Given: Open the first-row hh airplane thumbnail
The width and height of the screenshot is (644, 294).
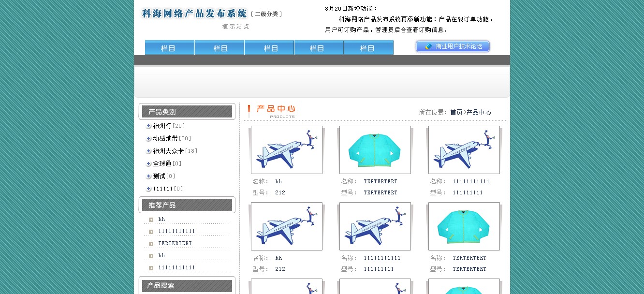Looking at the screenshot, I should coord(287,150).
